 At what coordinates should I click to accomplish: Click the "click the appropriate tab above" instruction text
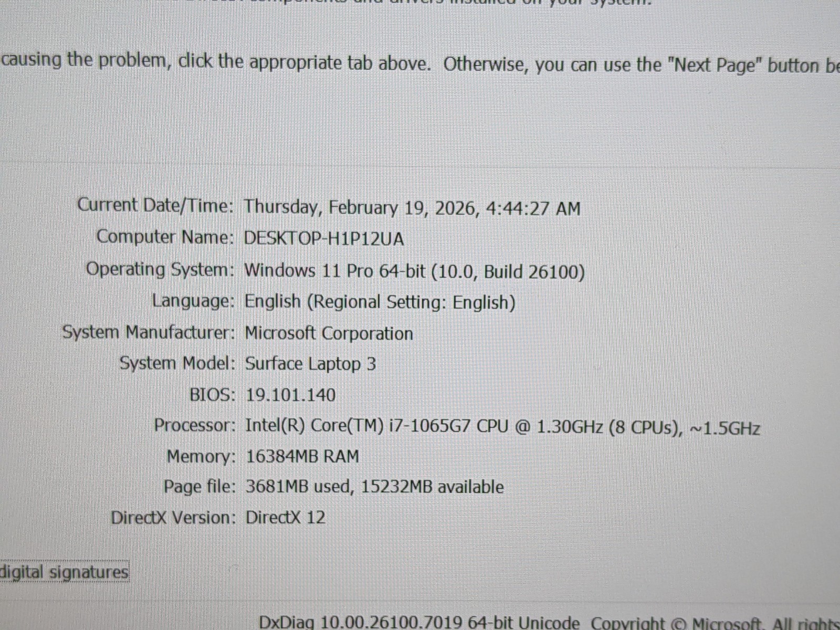click(x=304, y=62)
